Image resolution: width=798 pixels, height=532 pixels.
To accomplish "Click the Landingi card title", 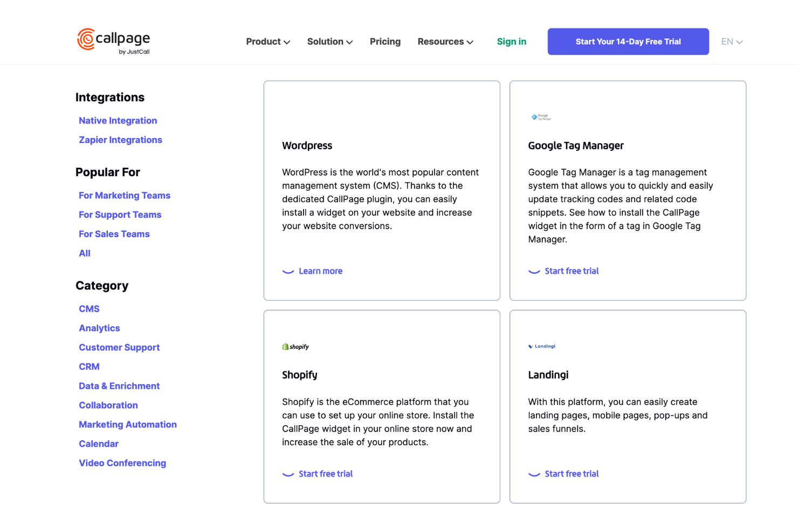I will point(548,375).
